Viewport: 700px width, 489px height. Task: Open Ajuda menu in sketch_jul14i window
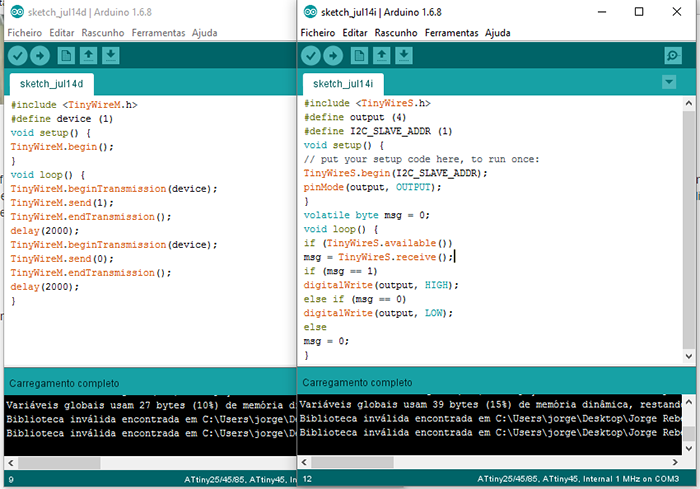pyautogui.click(x=498, y=33)
